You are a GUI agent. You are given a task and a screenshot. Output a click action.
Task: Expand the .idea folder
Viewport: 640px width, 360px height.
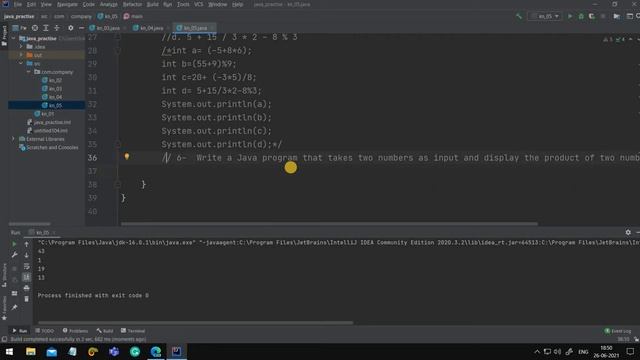point(22,47)
